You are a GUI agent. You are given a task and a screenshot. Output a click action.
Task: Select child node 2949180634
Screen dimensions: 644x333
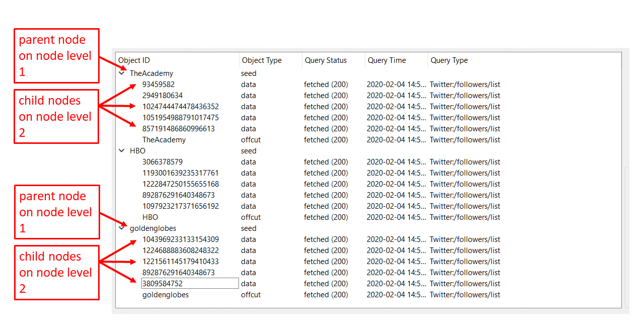click(163, 96)
